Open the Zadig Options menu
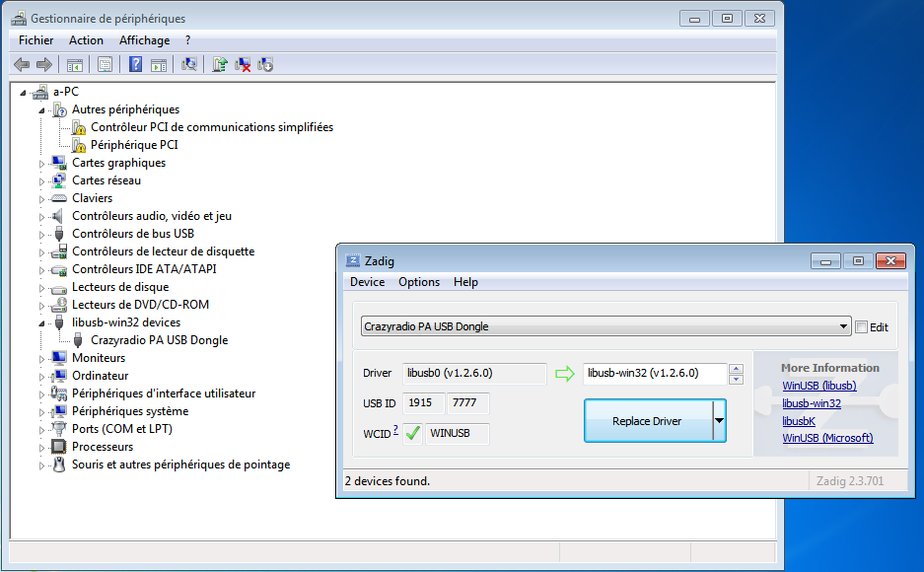 419,282
